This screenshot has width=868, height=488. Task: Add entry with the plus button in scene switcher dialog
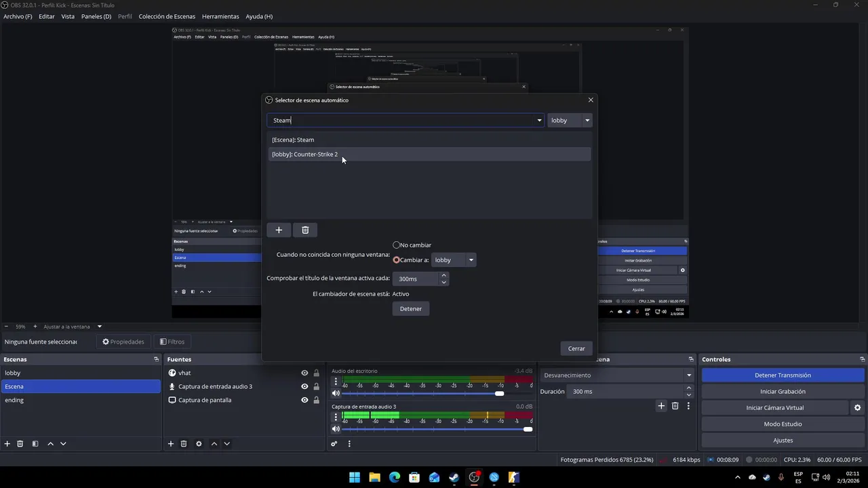pyautogui.click(x=279, y=230)
